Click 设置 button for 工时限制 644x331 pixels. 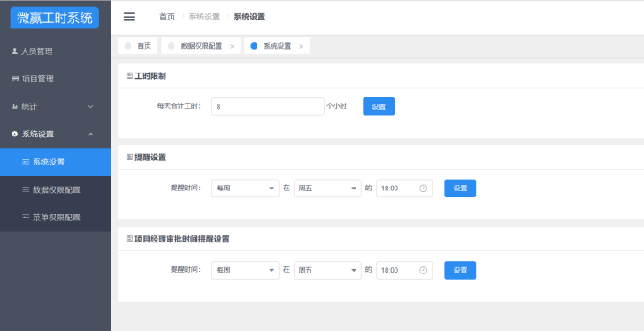(379, 106)
